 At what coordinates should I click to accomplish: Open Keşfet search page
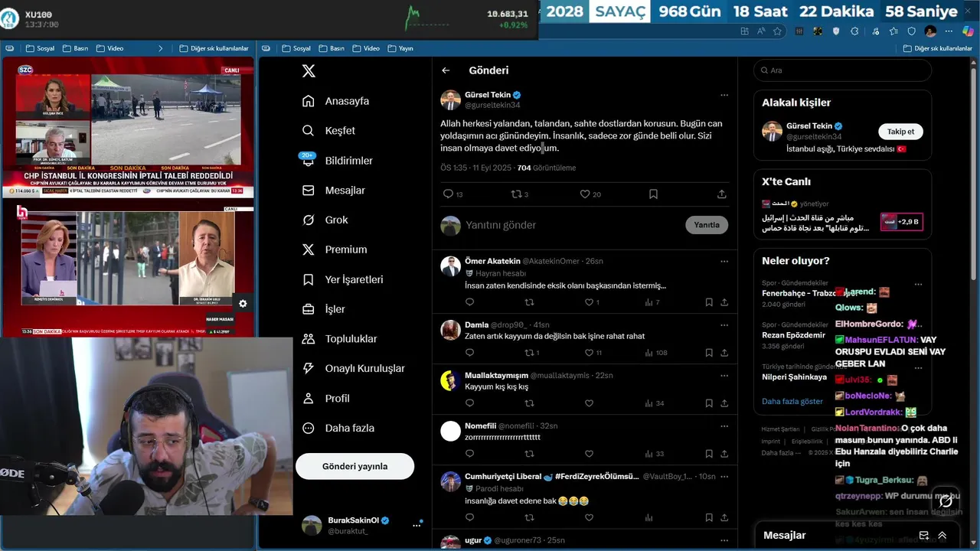329,131
